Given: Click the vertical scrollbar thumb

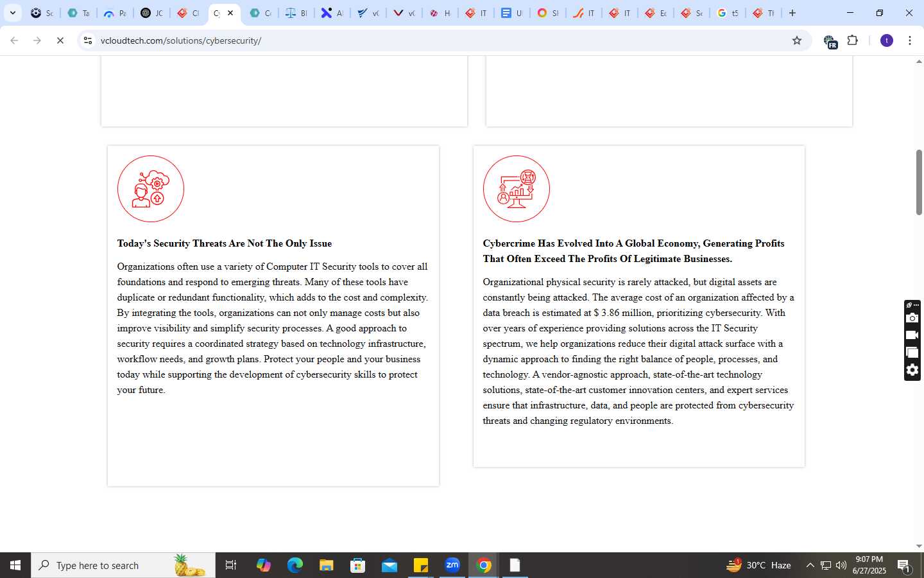Looking at the screenshot, I should click(919, 182).
